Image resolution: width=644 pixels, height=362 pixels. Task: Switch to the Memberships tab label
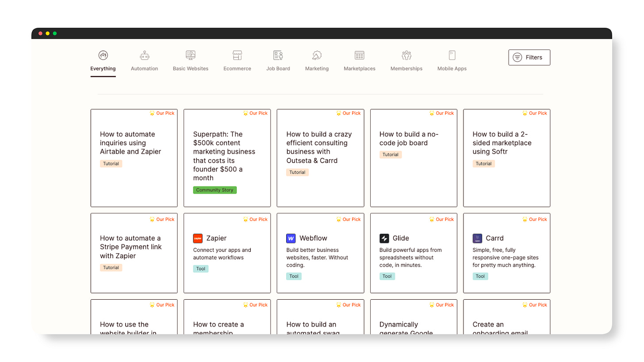pyautogui.click(x=406, y=69)
